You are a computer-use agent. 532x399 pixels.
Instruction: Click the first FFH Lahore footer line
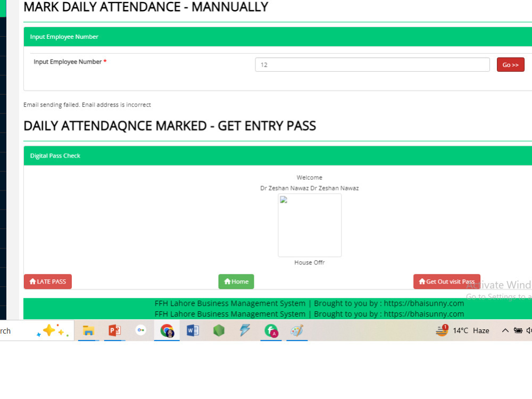[309, 303]
